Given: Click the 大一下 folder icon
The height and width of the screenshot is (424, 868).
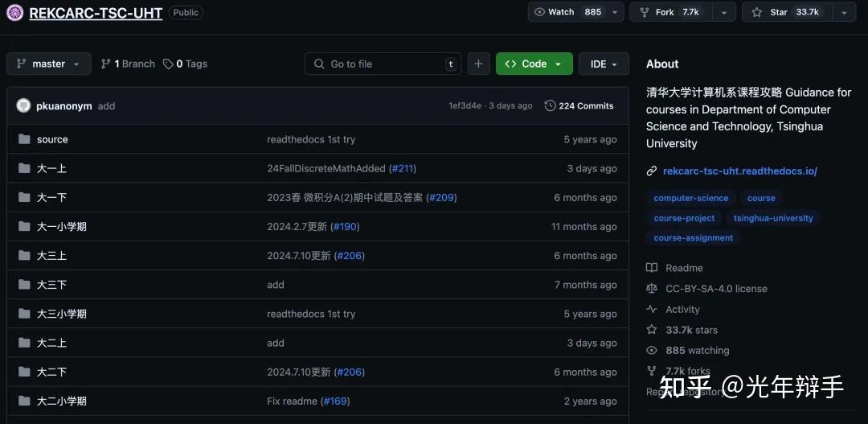Looking at the screenshot, I should click(24, 197).
